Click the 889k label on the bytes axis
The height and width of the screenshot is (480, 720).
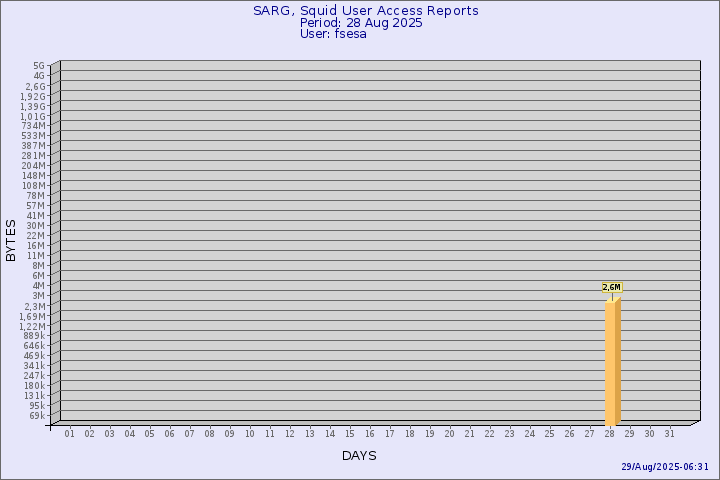[x=34, y=336]
